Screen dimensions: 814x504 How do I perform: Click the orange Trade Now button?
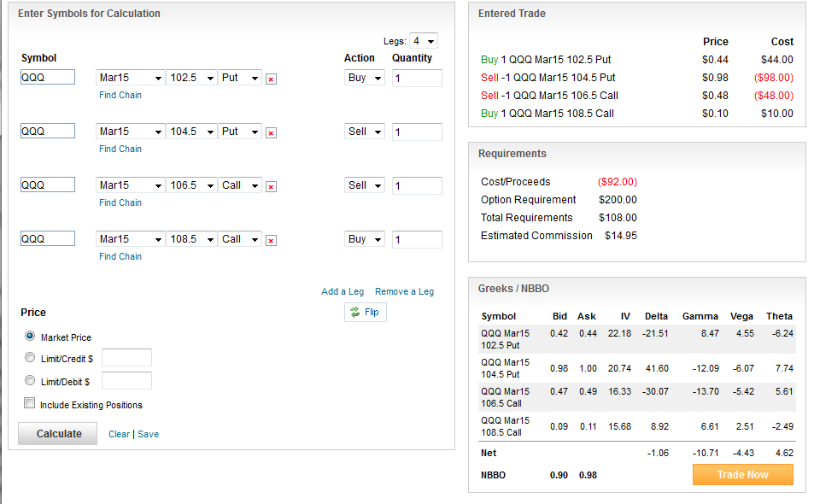[742, 475]
